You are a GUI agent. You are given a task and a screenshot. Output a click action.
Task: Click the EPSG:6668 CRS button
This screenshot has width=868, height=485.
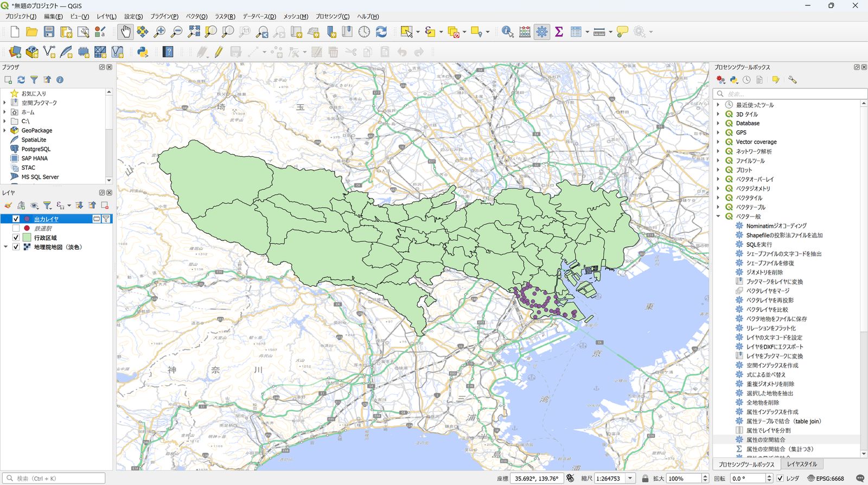[x=826, y=478]
